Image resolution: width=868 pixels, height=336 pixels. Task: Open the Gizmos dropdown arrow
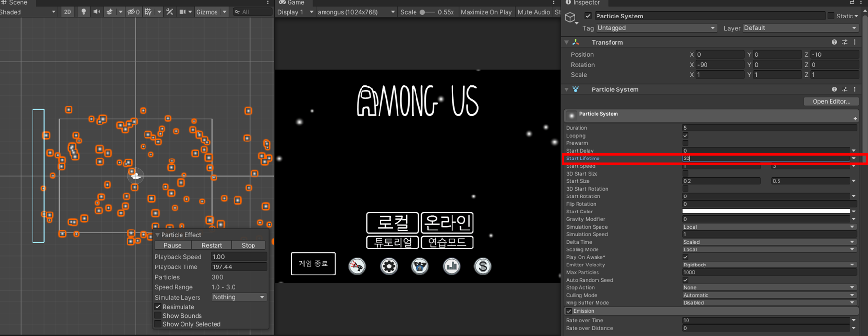[x=224, y=12]
